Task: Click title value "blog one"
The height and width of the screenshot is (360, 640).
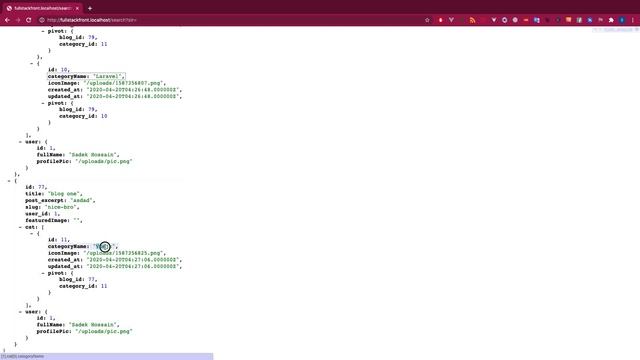Action: click(x=64, y=194)
